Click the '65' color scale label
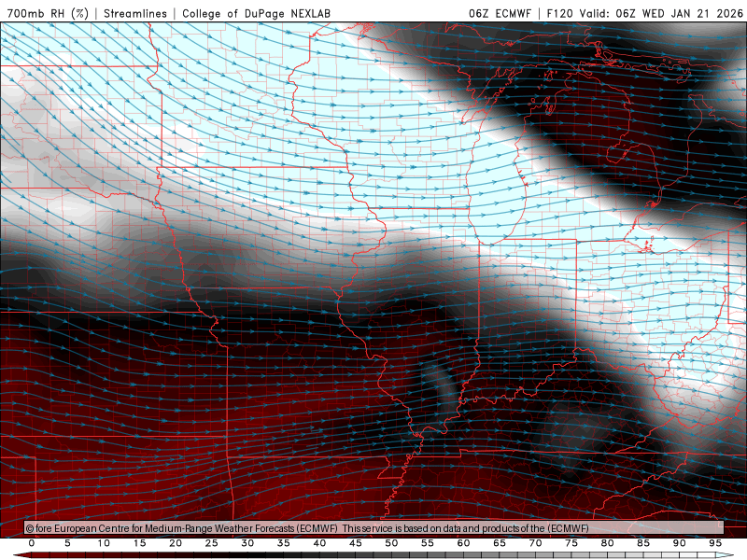 point(500,543)
